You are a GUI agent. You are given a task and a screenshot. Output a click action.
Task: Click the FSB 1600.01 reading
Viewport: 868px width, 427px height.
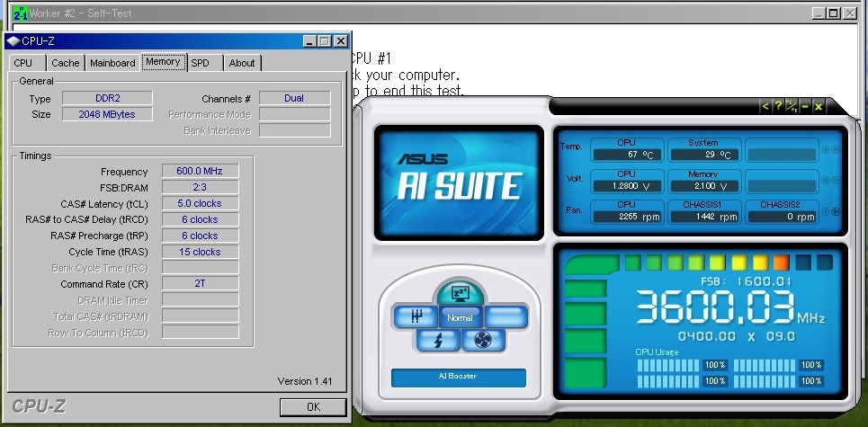747,281
